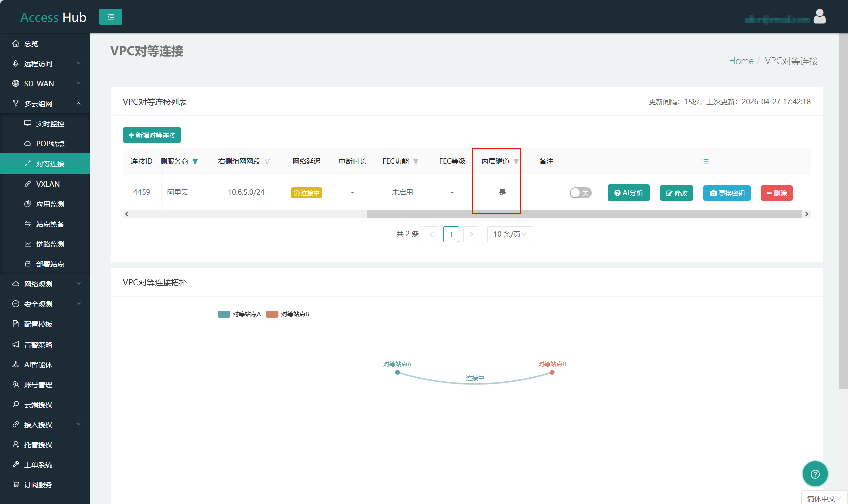Click AI分析 for connection 4459

[x=629, y=193]
